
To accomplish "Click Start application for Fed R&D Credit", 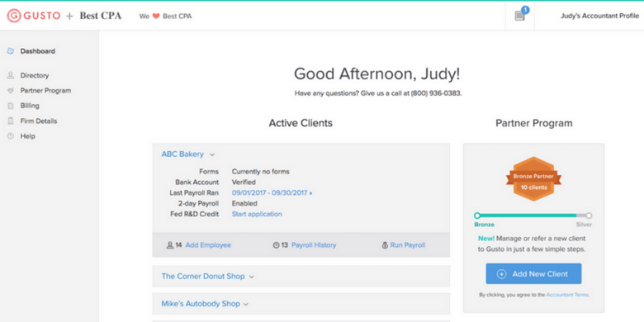I will (257, 214).
